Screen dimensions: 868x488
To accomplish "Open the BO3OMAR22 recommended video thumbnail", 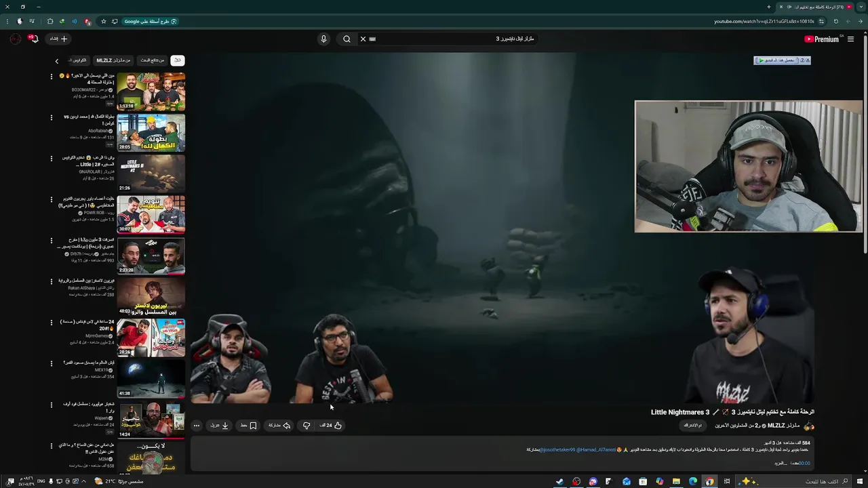I will coord(151,91).
